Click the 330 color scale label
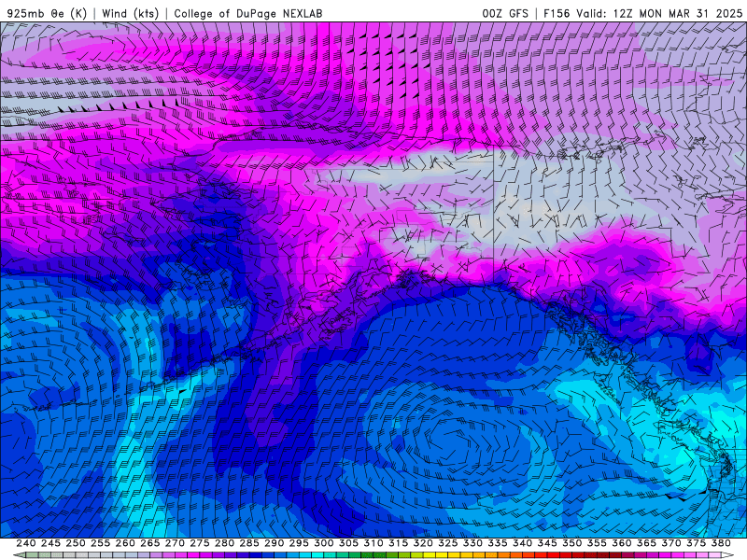 pyautogui.click(x=472, y=543)
